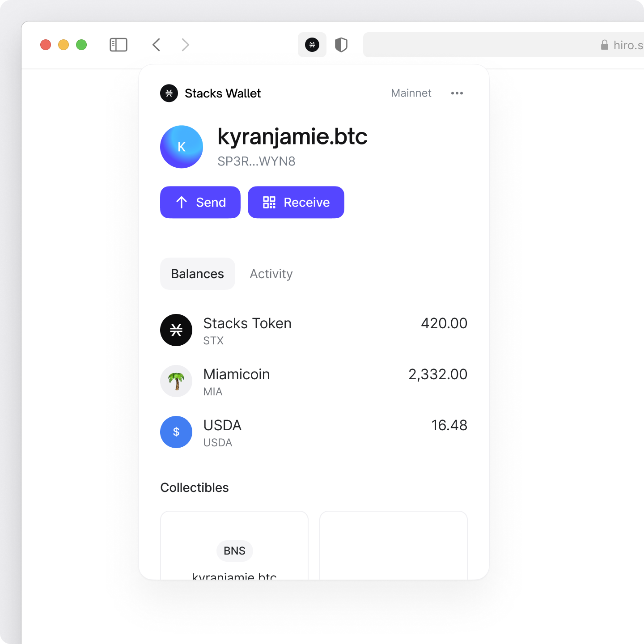
Task: Open the BNS kyranjamie.btc collectible card
Action: (x=234, y=546)
